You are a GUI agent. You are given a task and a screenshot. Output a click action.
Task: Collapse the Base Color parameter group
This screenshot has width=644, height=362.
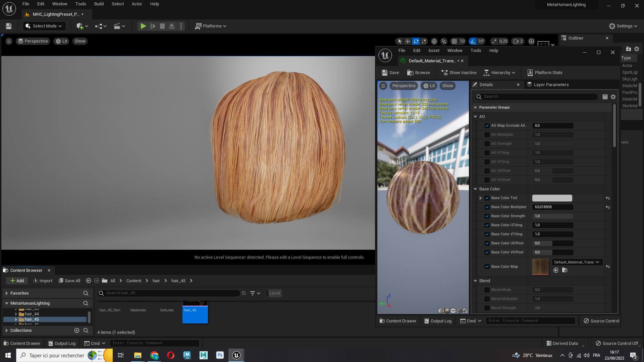tap(475, 189)
